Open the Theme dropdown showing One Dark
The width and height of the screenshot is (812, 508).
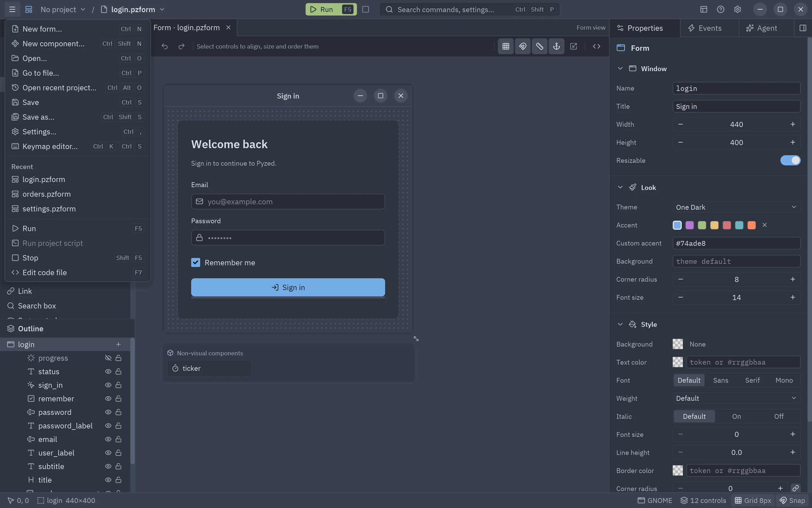click(736, 207)
